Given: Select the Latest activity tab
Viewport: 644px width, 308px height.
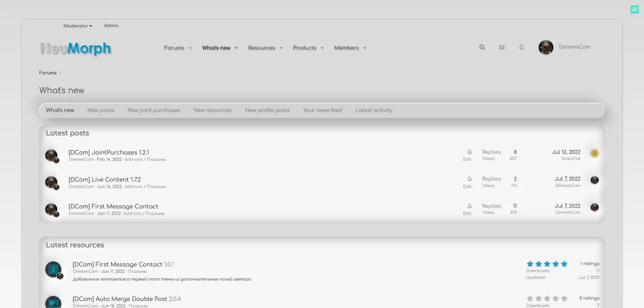Looking at the screenshot, I should 374,110.
